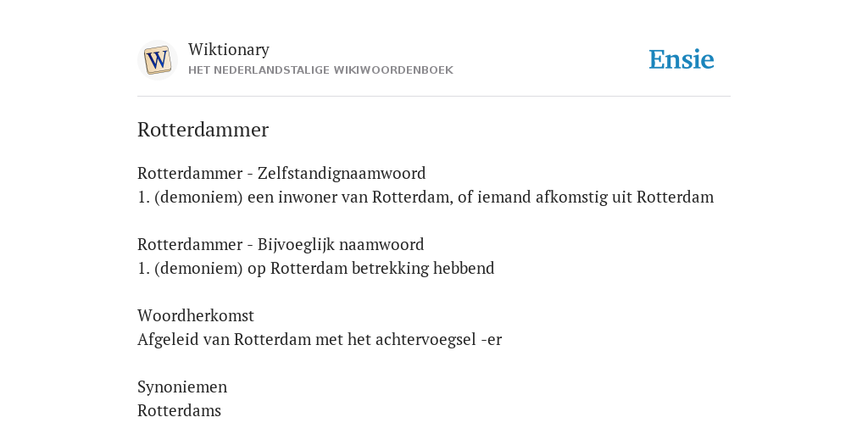Click the definition about inwoner van Rotterdam
The width and height of the screenshot is (868, 434).
click(x=426, y=197)
